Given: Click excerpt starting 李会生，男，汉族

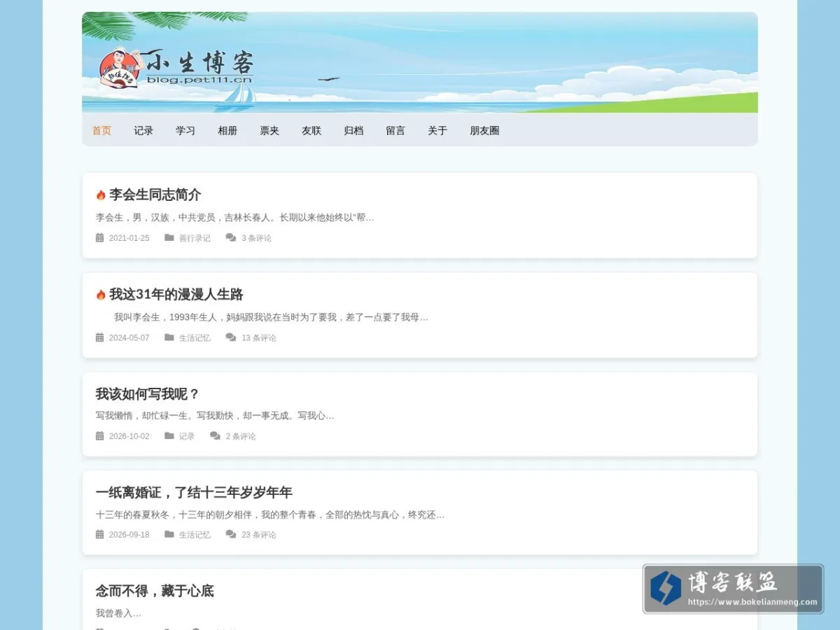Looking at the screenshot, I should (235, 217).
